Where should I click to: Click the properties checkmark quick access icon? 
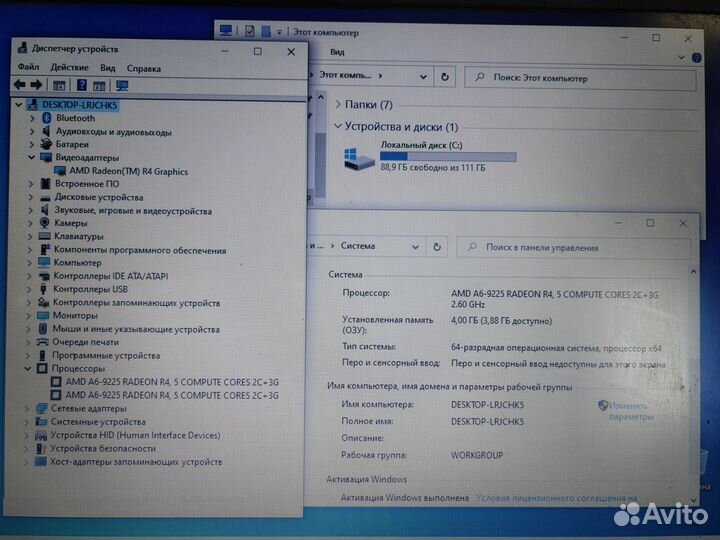[x=249, y=31]
